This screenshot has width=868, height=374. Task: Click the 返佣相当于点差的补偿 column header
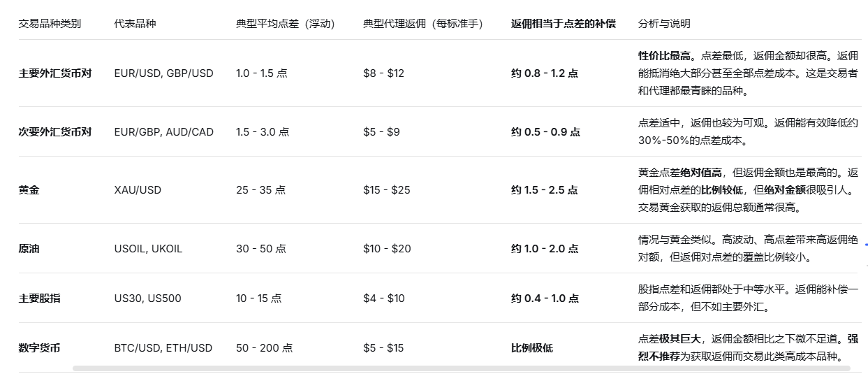click(x=563, y=24)
